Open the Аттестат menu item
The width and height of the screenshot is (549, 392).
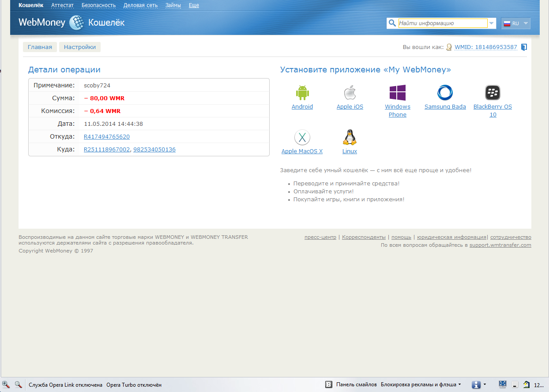click(63, 5)
